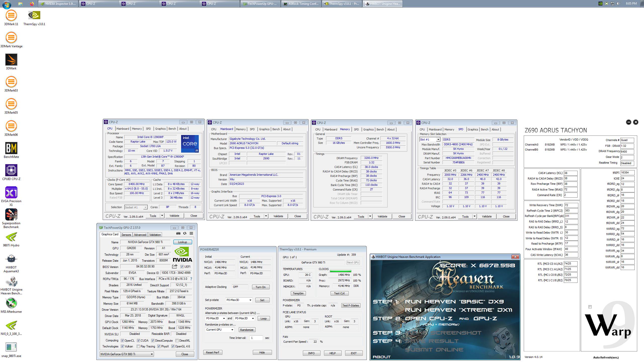Open Advanced tab in GPU-Z
Screen dimensions: 644x362
[140, 235]
